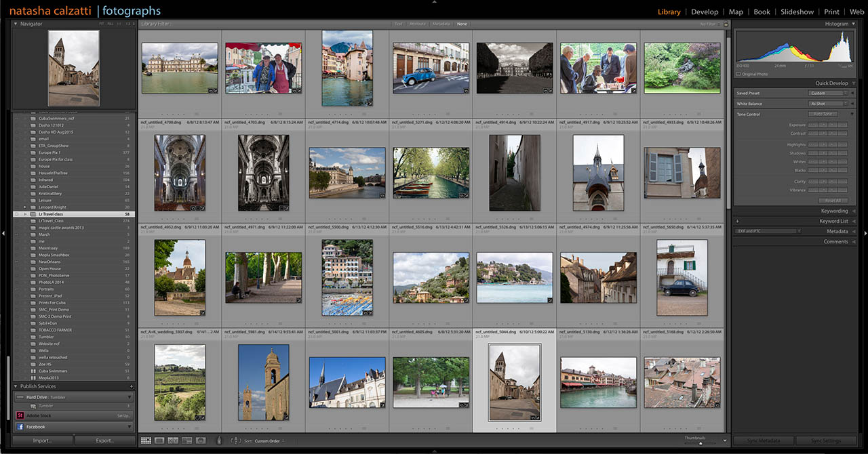868x454 pixels.
Task: Click the Adobe Stock St icon
Action: pos(20,415)
